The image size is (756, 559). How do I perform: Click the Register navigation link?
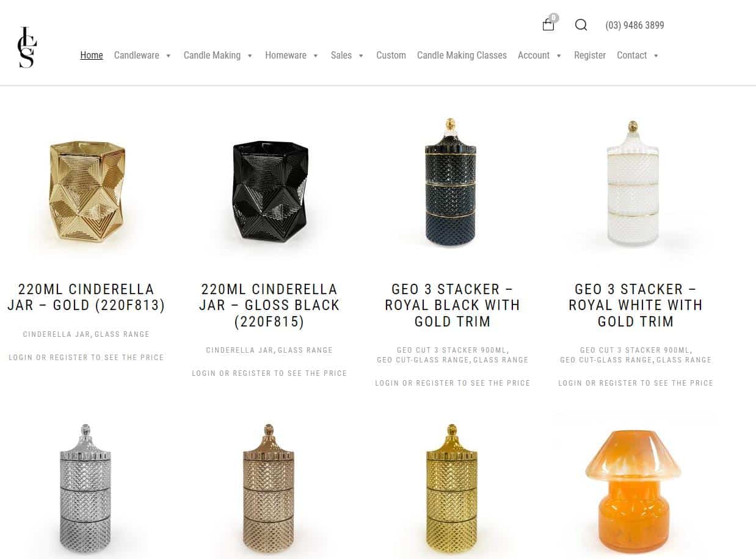point(590,55)
